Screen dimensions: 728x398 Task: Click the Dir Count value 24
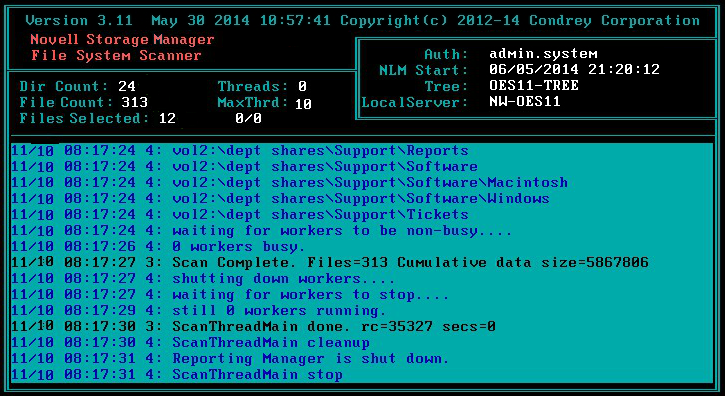(127, 86)
